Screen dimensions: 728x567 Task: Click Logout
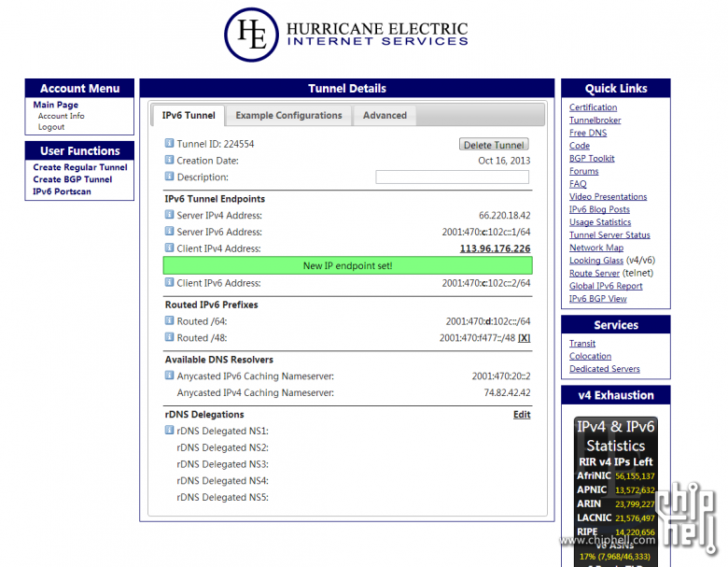(51, 127)
